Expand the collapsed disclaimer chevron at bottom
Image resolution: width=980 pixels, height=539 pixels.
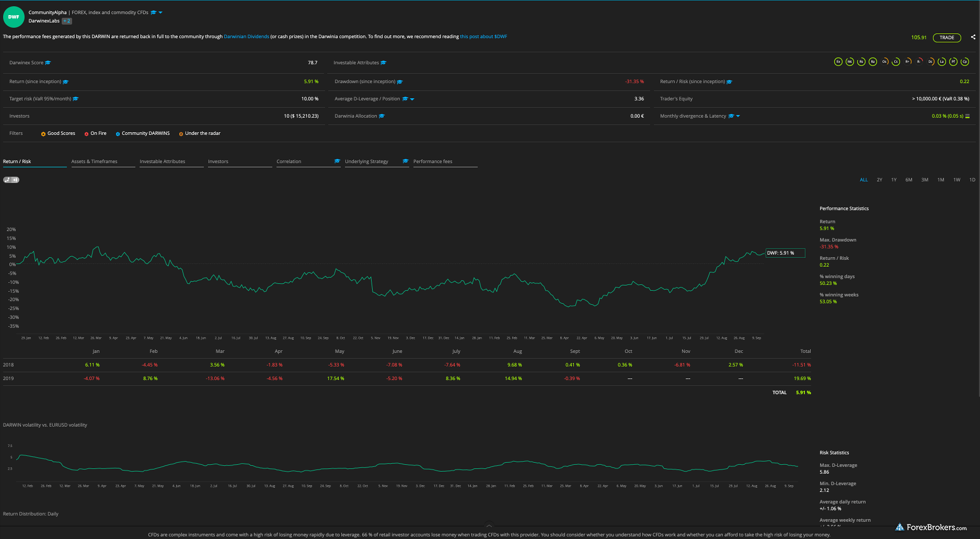pos(489,526)
